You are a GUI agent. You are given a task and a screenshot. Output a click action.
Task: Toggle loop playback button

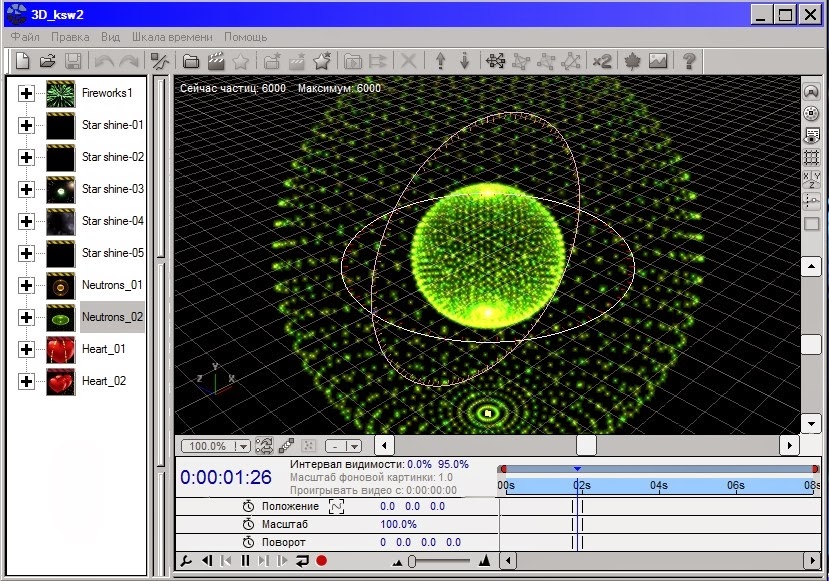[302, 561]
